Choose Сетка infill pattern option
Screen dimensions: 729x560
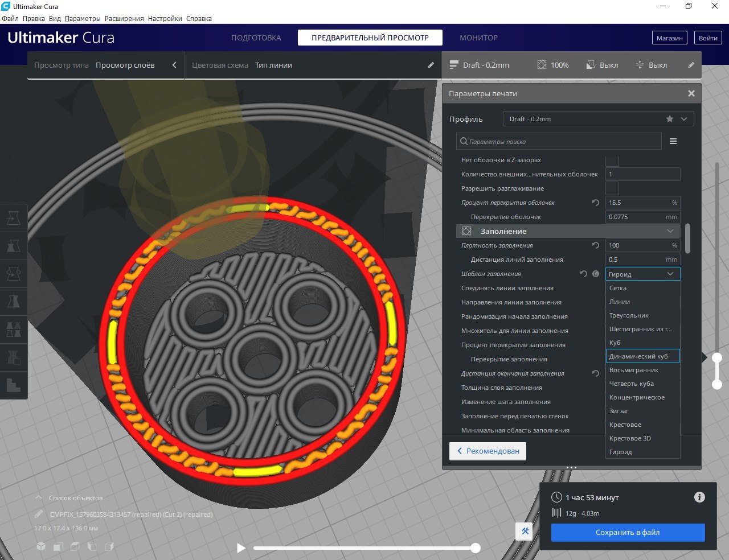click(642, 288)
